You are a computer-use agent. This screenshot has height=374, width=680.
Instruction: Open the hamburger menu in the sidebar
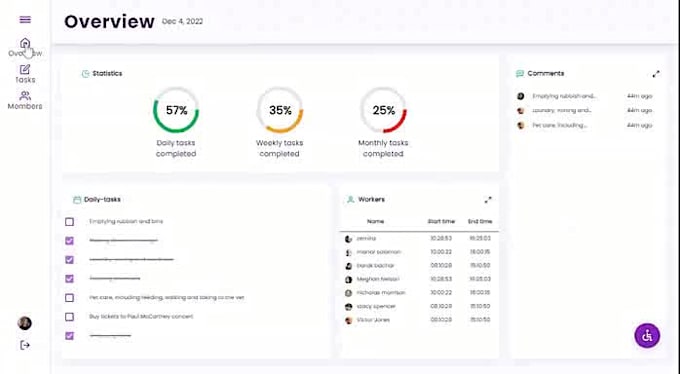coord(25,20)
